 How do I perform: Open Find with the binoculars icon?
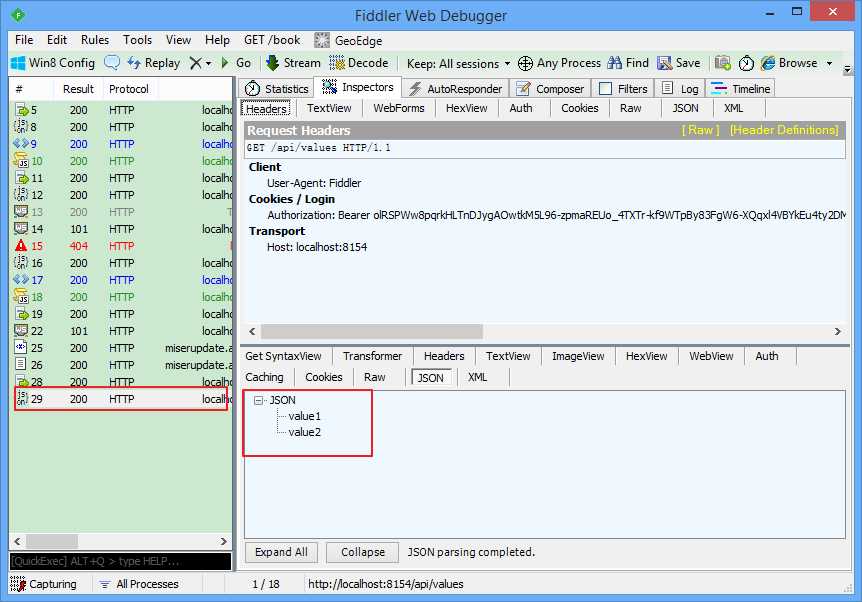pyautogui.click(x=614, y=63)
